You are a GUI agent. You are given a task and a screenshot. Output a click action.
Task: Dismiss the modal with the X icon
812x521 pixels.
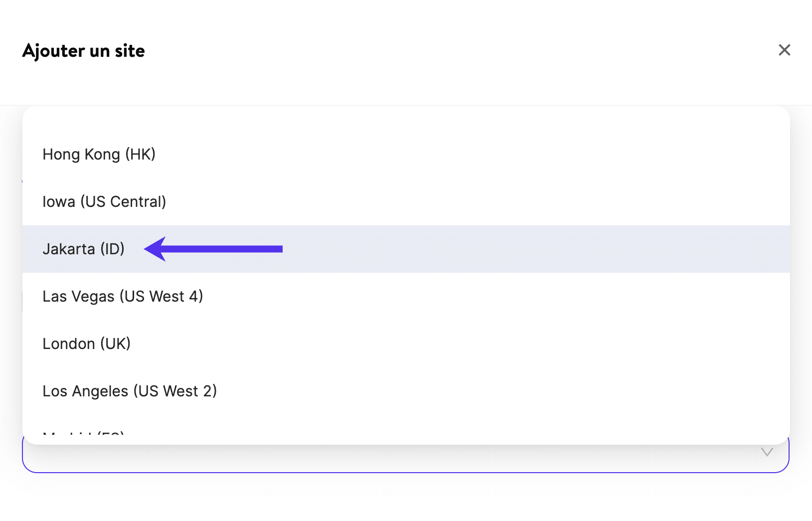784,50
